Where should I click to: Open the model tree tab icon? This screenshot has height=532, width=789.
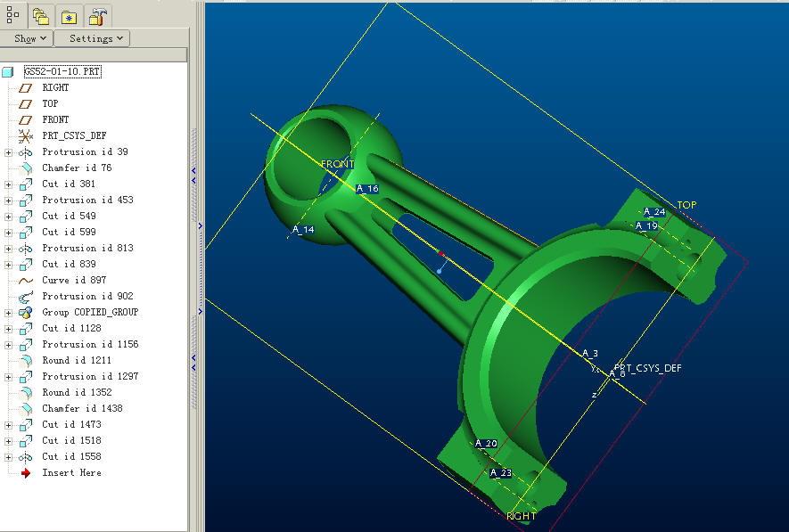13,15
